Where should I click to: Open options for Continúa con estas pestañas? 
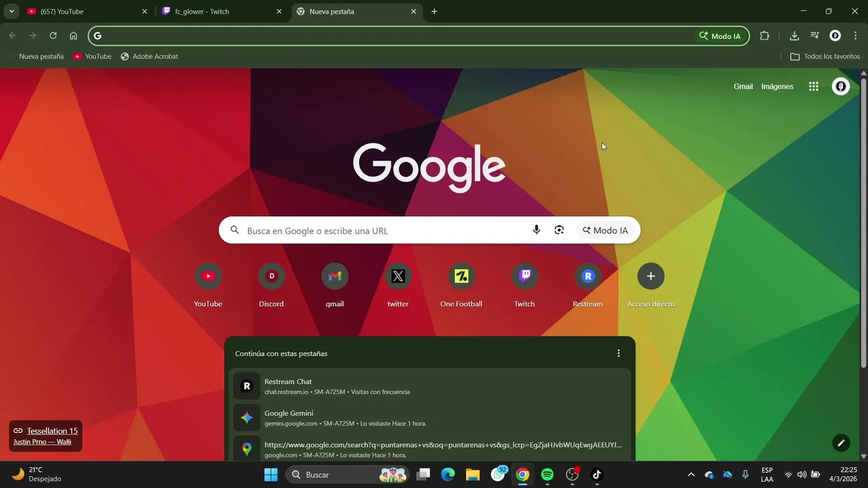pos(618,353)
